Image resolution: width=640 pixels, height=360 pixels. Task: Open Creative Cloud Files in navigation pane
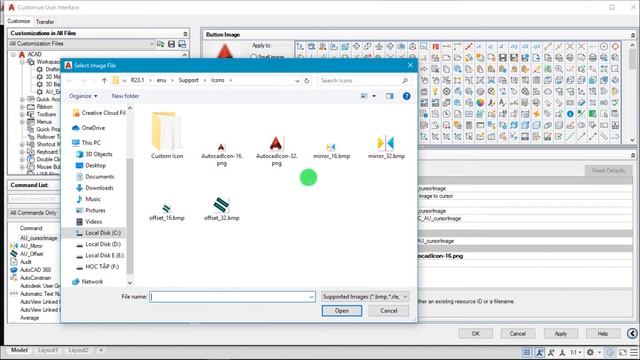(99, 113)
